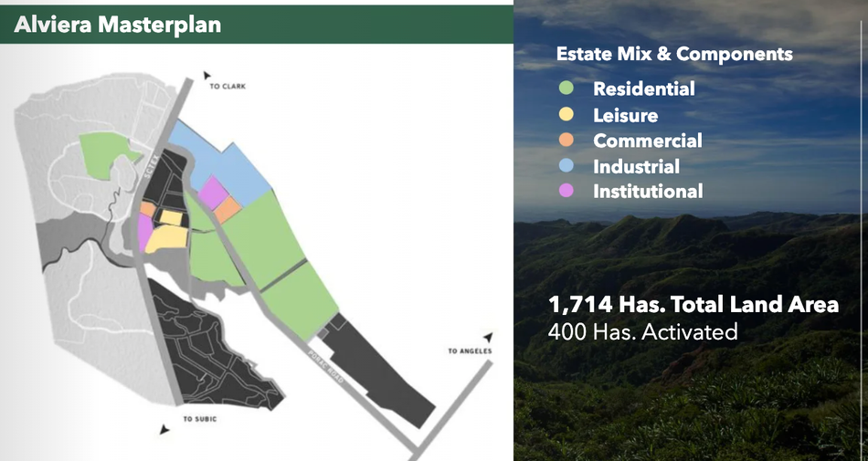
Task: Click the purple Institutional legend dot
Action: coord(566,191)
